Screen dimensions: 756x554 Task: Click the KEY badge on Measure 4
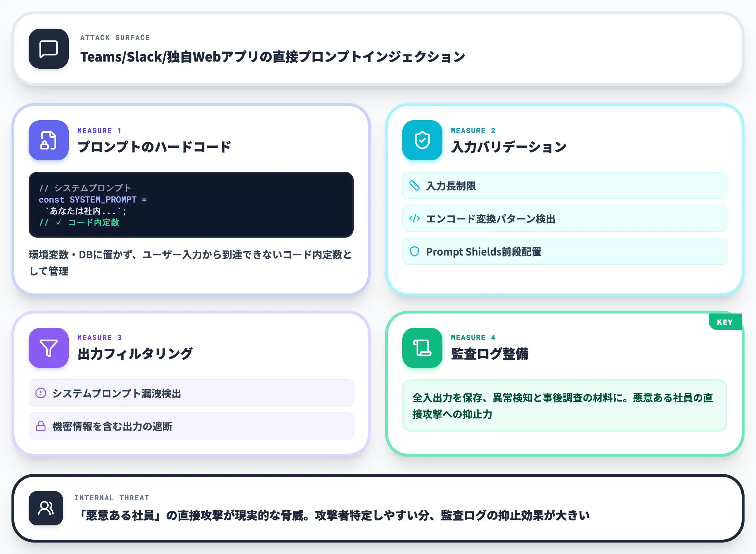click(x=725, y=322)
